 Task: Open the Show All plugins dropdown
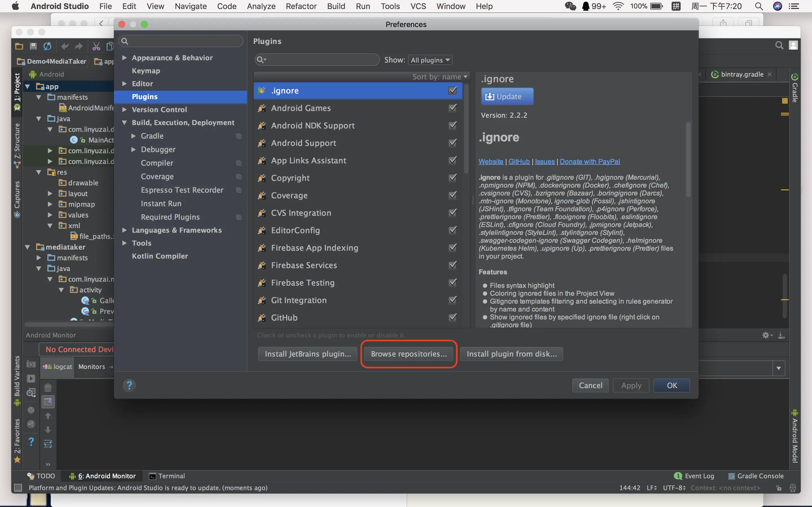click(x=430, y=60)
